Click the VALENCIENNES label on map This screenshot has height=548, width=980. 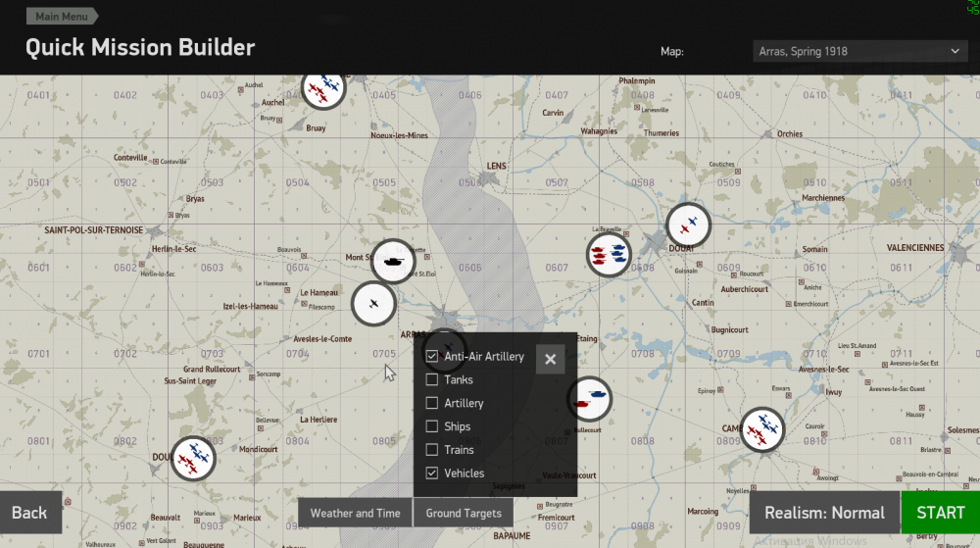[x=915, y=247]
